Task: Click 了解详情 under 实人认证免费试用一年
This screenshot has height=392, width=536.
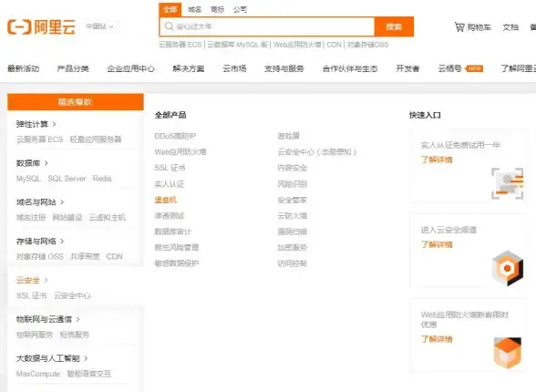Action: (x=437, y=160)
